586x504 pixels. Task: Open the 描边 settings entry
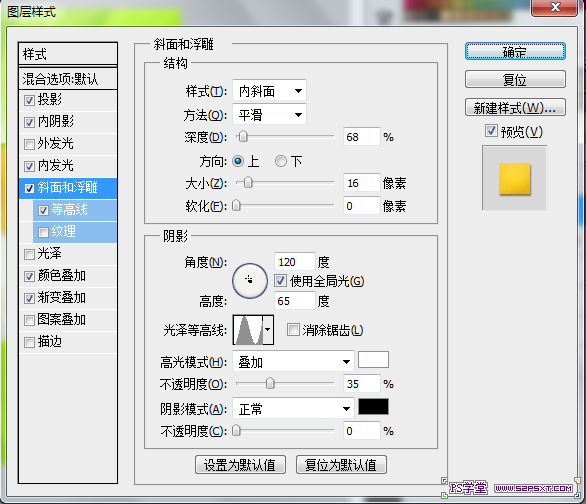coord(50,342)
